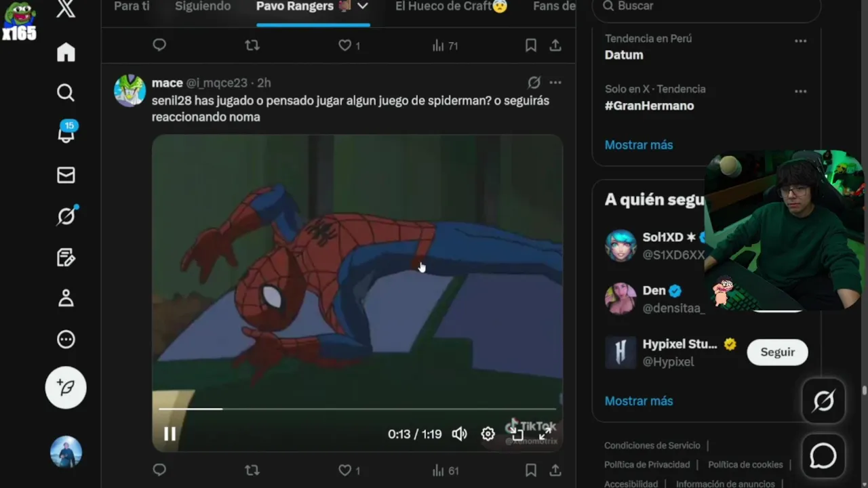View analytics showing 61 views
Image resolution: width=868 pixels, height=488 pixels.
coord(445,470)
